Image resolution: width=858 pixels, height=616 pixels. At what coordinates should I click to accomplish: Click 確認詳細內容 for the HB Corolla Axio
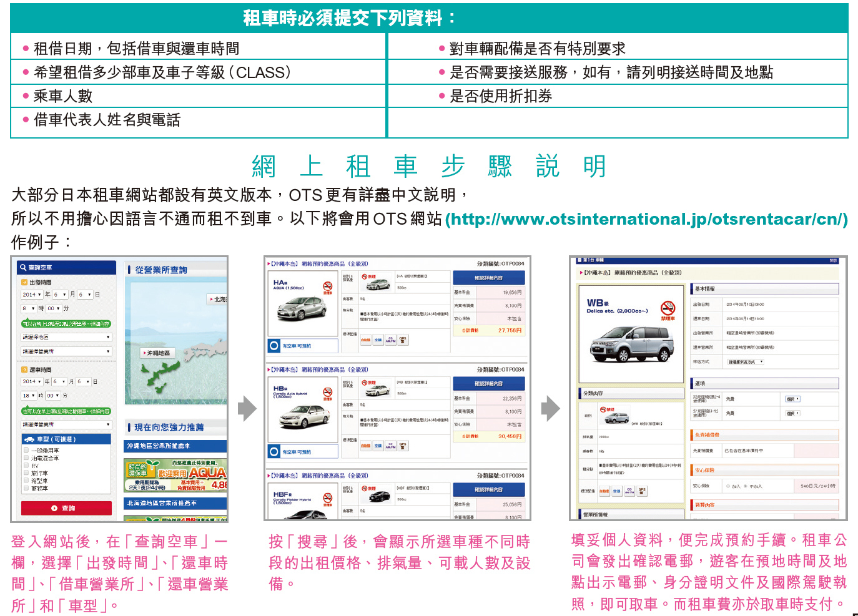pos(488,383)
